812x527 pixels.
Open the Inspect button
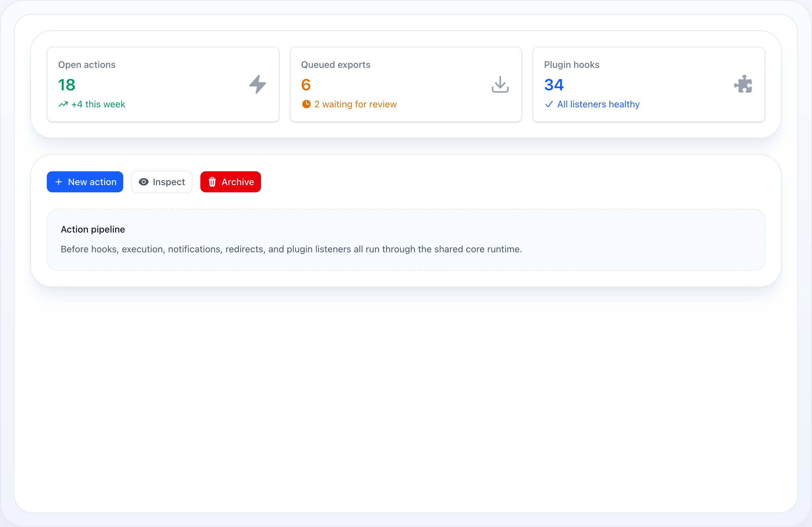pyautogui.click(x=162, y=182)
